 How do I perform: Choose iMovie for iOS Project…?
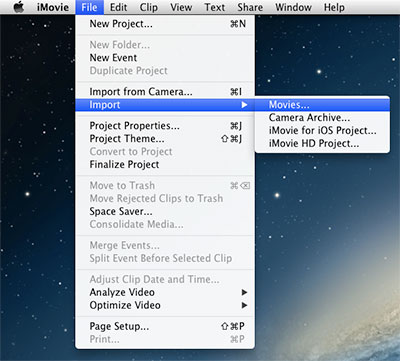322,131
